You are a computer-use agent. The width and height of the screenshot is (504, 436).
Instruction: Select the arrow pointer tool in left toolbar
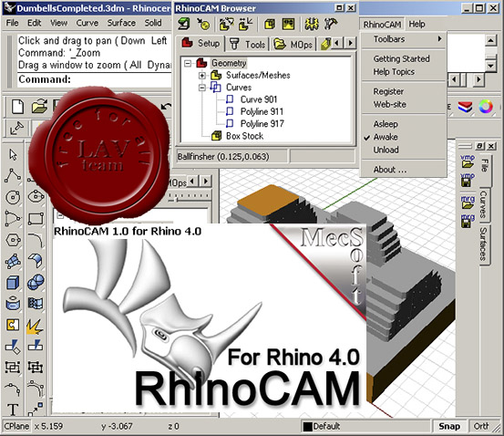point(13,155)
